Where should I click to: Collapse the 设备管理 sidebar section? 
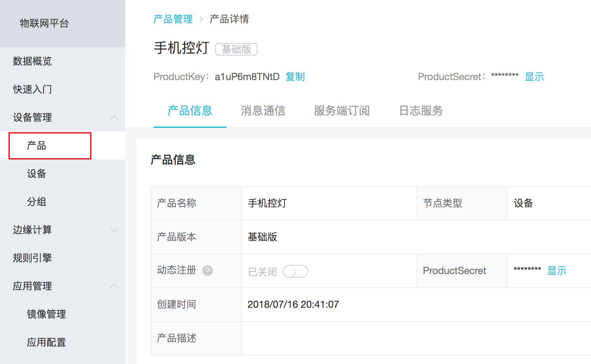(114, 118)
